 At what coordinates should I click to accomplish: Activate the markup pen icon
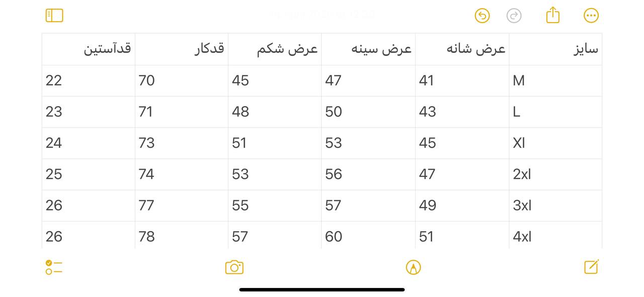click(413, 267)
